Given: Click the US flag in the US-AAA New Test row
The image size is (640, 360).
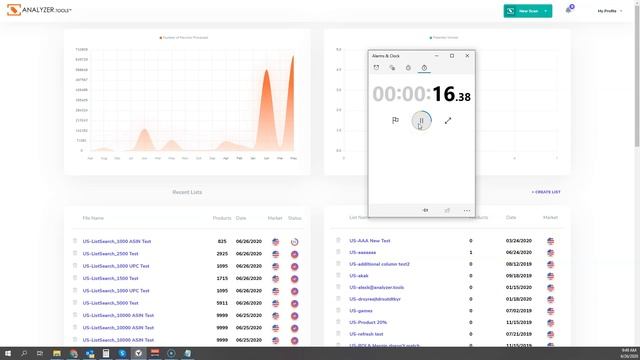Looking at the screenshot, I should click(x=551, y=241).
